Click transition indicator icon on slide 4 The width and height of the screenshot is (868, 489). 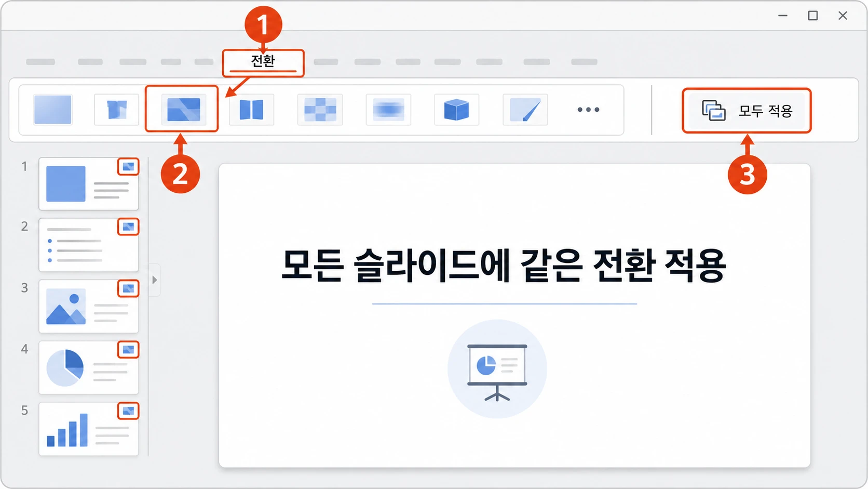128,350
